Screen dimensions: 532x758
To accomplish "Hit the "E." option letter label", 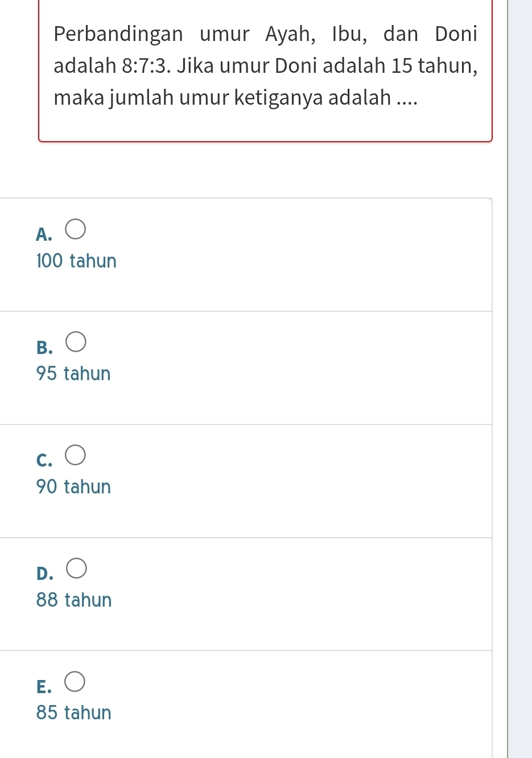I will (x=43, y=687).
